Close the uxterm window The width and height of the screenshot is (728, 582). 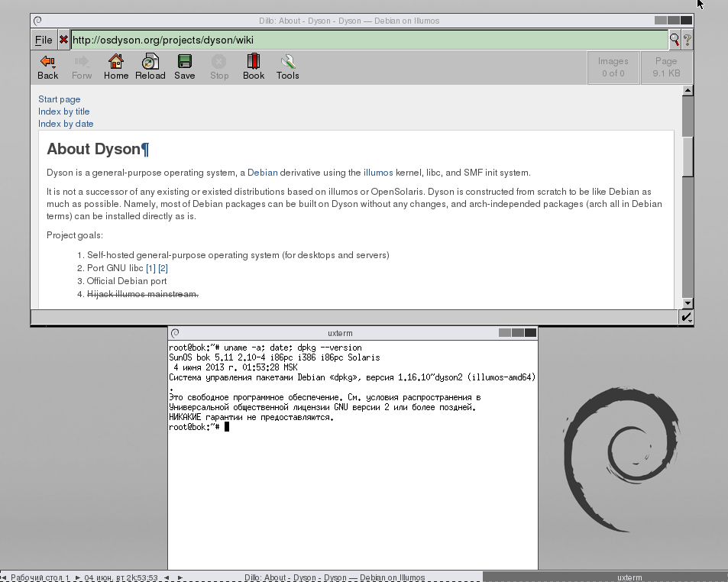[x=530, y=332]
